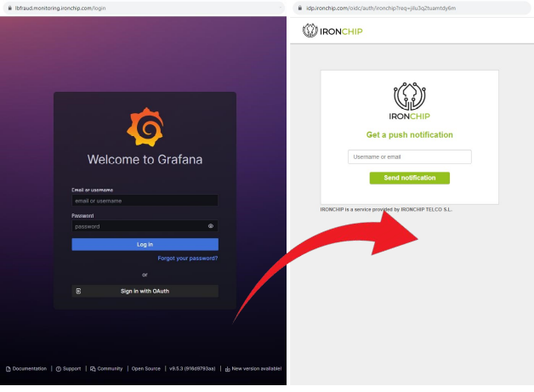
Task: Click Sign in with OAuth button
Action: tap(145, 291)
